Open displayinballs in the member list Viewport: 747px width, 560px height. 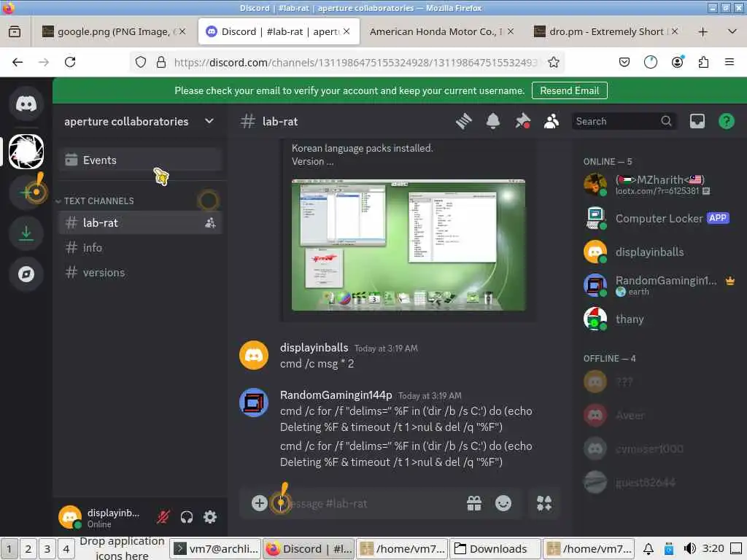pos(659,252)
